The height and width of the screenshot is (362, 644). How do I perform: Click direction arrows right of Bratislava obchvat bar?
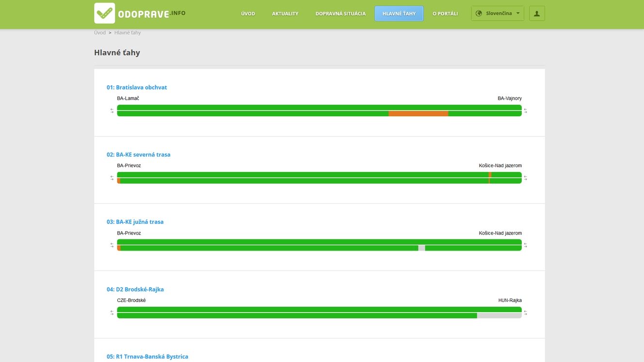pos(525,110)
